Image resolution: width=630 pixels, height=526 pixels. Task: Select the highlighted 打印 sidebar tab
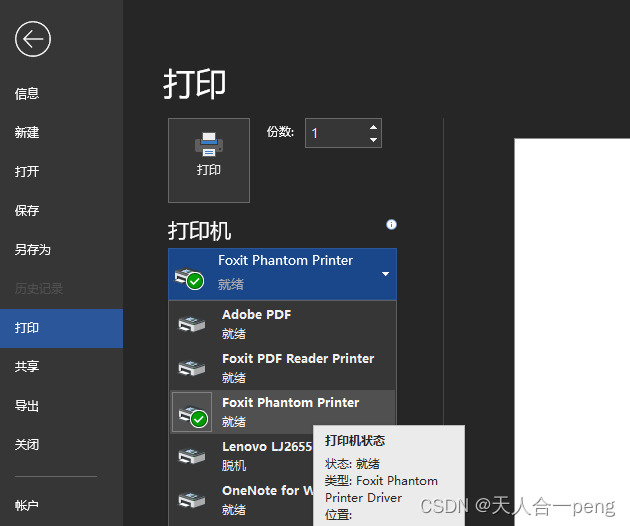[61, 328]
